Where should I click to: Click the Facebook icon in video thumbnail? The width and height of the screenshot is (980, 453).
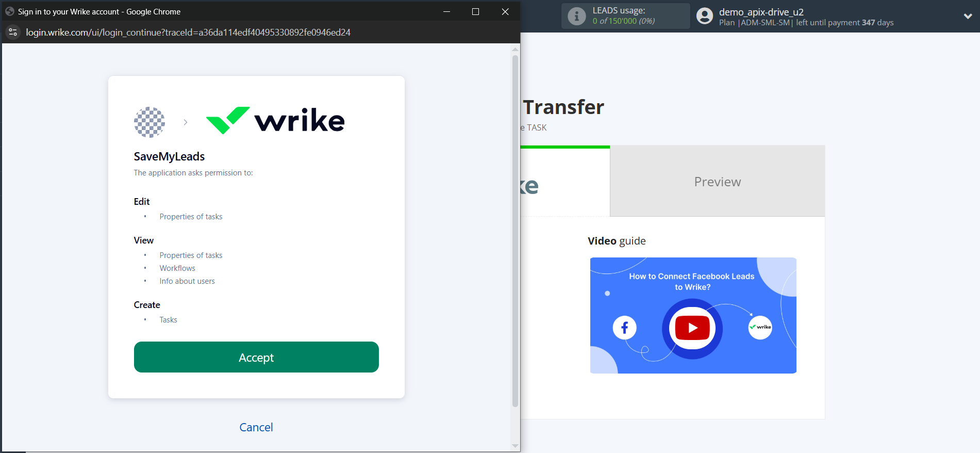624,328
